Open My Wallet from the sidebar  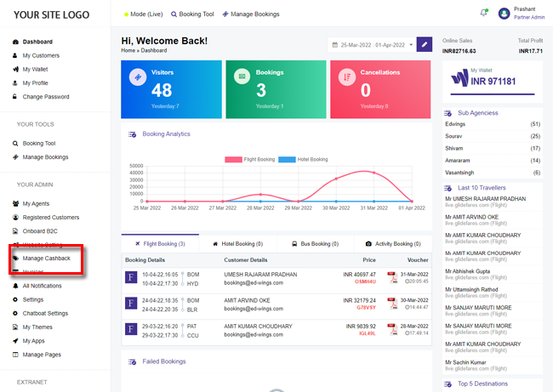coord(37,69)
